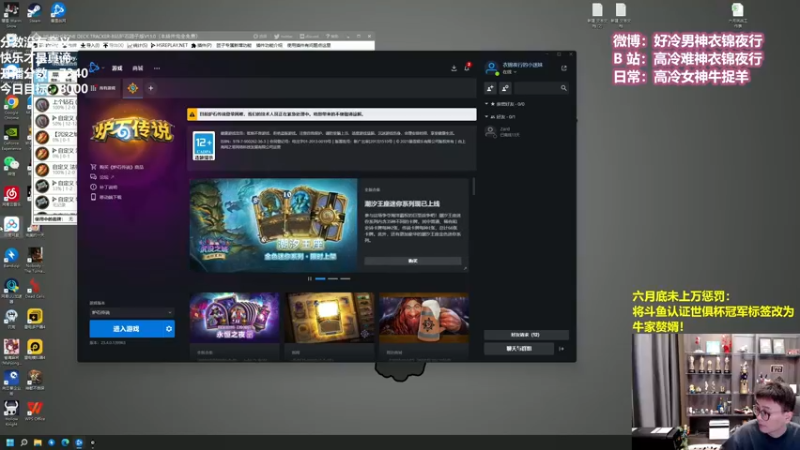Pop out the friends panel
The image size is (800, 450).
tap(564, 68)
